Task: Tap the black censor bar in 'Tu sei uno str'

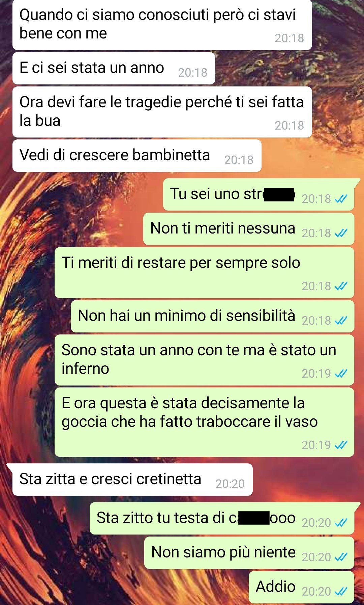Action: [279, 195]
